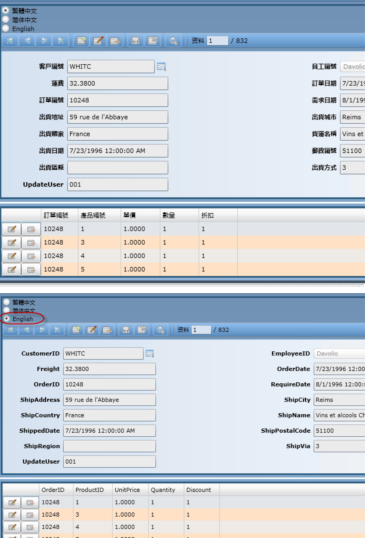Open the lookup icon beside the 客戶編號 WHITC field

161,67
